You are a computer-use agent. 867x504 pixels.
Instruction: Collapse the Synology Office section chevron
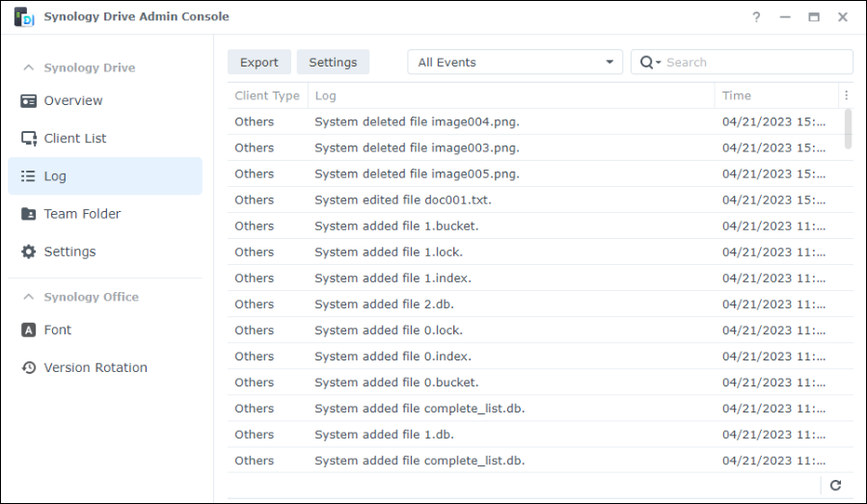(x=29, y=297)
